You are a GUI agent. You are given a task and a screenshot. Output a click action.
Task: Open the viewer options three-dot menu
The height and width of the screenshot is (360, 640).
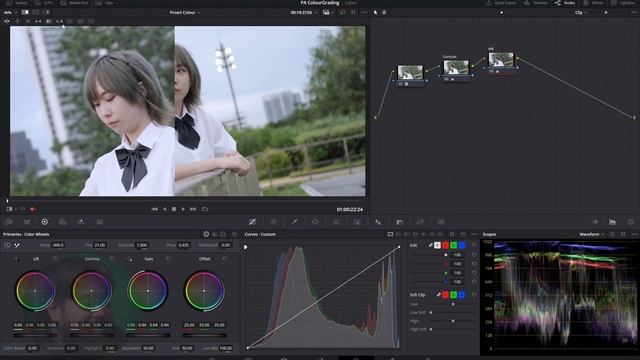pyautogui.click(x=364, y=13)
